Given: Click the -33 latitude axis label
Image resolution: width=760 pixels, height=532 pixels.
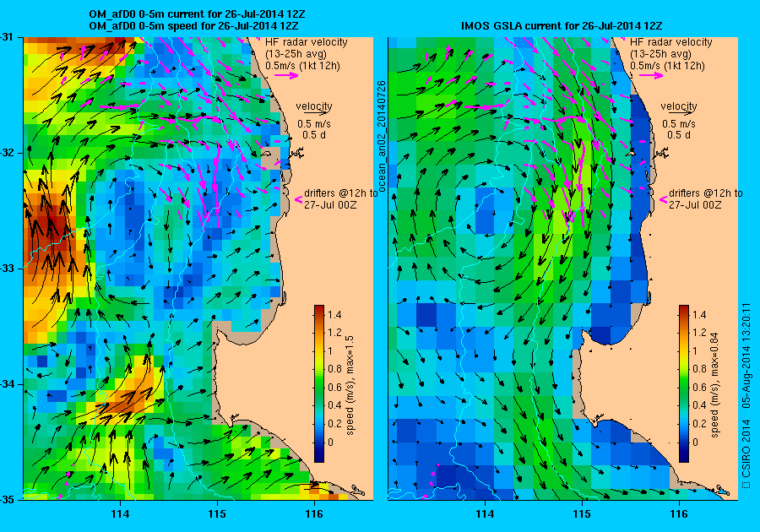Looking at the screenshot, I should [7, 269].
